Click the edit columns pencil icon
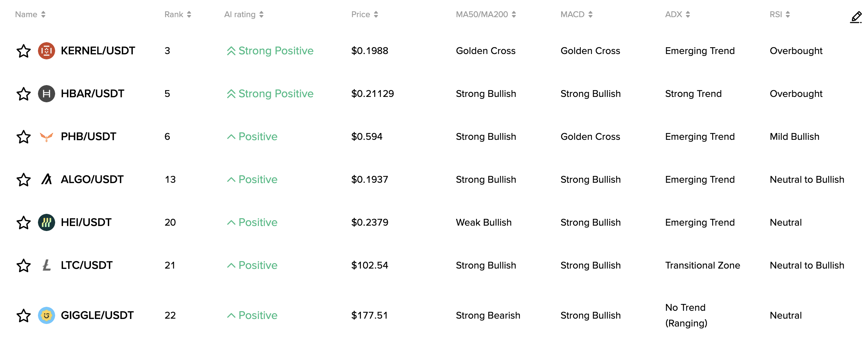 pyautogui.click(x=856, y=17)
